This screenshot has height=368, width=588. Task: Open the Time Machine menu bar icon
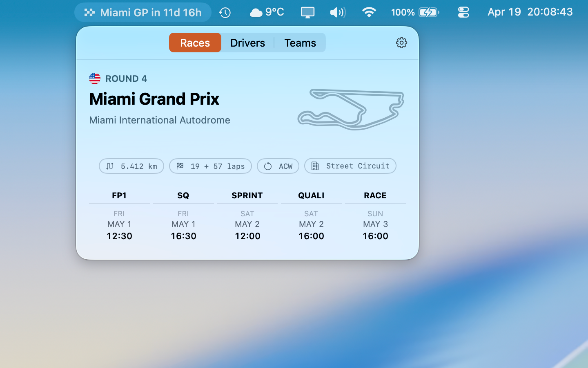pos(225,13)
